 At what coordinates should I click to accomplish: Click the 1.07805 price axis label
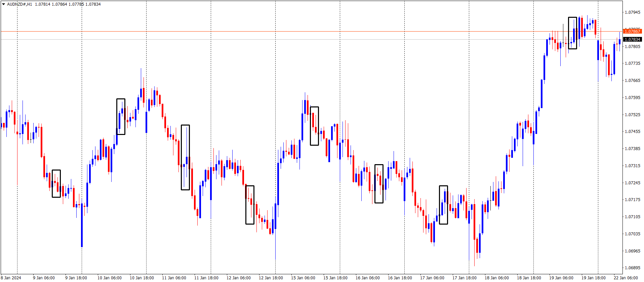632,46
